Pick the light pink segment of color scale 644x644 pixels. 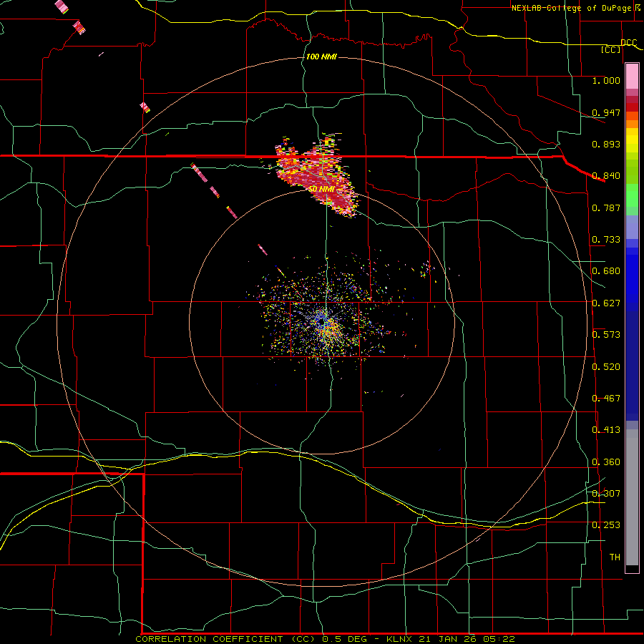tap(632, 77)
